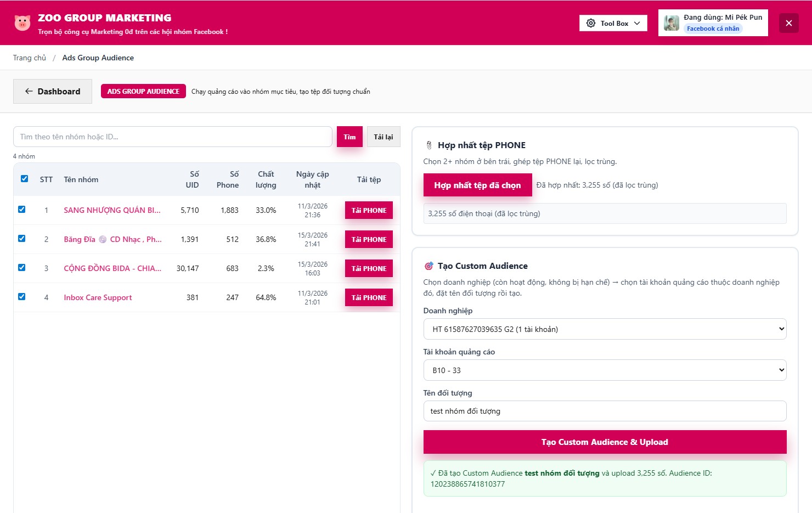Click the back arrow on Dashboard

pyautogui.click(x=29, y=92)
